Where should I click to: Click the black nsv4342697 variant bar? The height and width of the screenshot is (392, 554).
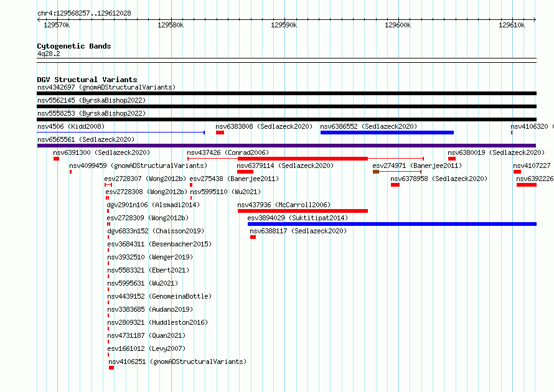pos(286,93)
